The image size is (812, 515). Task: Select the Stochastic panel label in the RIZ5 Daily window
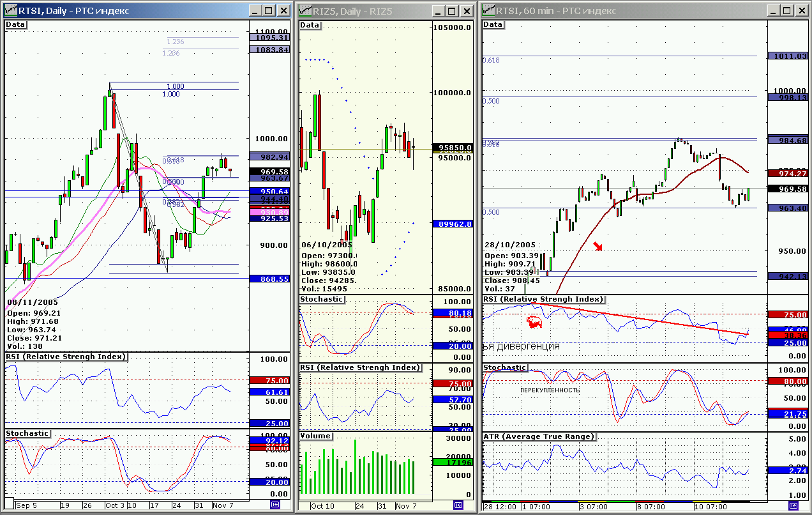322,299
